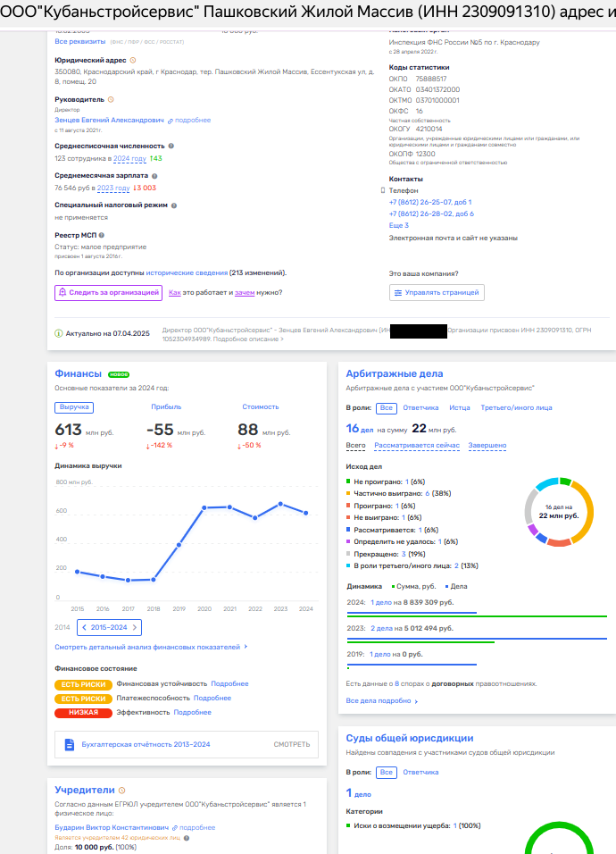Viewport: 616px width, 854px height.
Task: Select Выручка financial indicator tab
Action: pyautogui.click(x=74, y=407)
